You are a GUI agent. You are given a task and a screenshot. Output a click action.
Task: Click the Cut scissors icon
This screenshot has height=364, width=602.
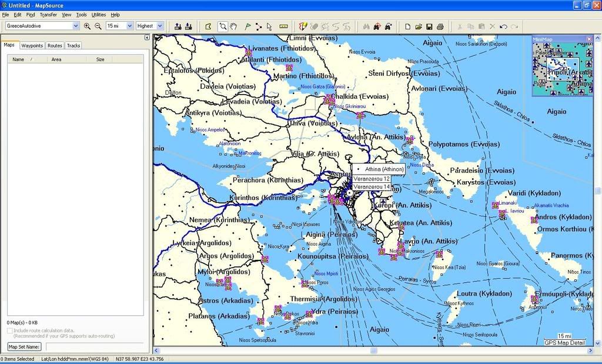tap(460, 26)
